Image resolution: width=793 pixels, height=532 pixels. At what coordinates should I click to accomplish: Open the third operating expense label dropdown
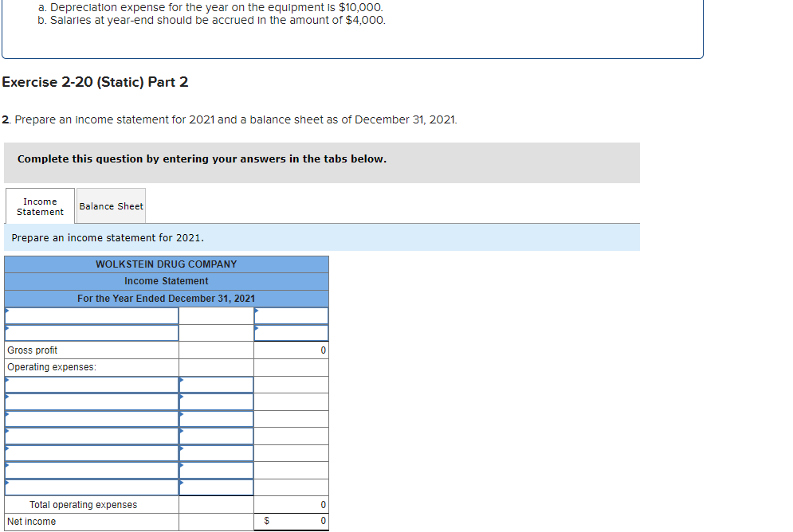(x=91, y=418)
